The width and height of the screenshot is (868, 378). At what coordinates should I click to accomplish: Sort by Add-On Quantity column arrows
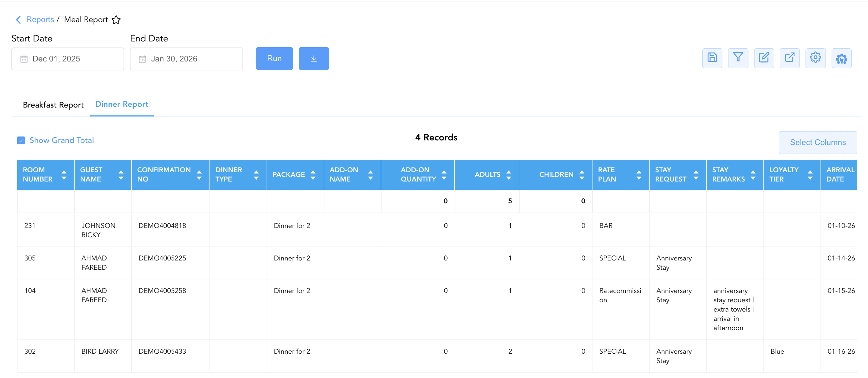click(x=444, y=175)
